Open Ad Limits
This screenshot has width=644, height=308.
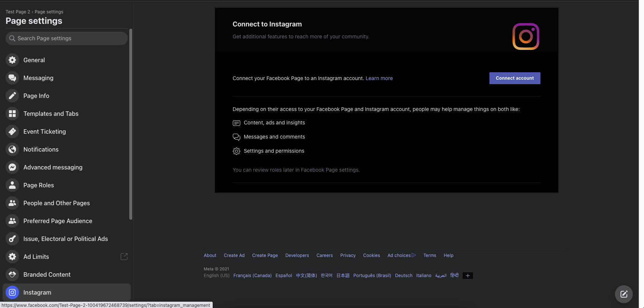coord(67,257)
